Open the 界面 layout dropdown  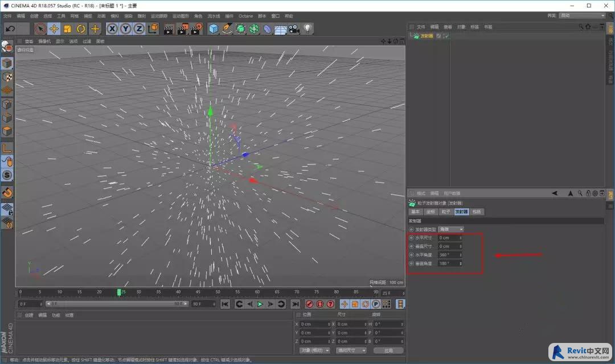[x=583, y=16]
